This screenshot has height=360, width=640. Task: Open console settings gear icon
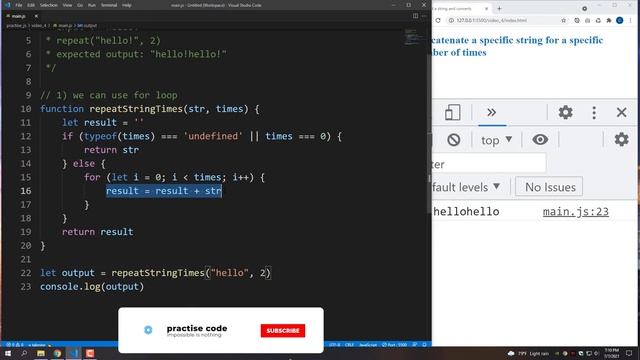point(621,140)
